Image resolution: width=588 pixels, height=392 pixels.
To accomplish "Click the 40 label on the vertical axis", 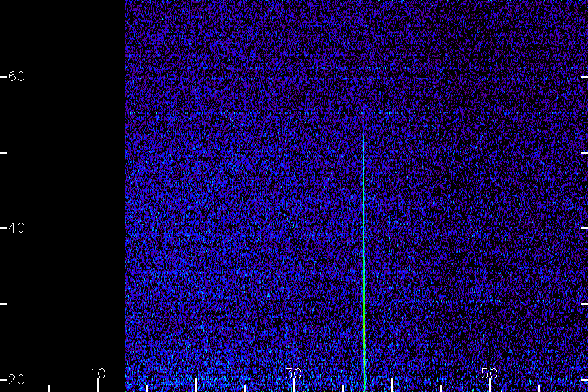I will (x=16, y=228).
